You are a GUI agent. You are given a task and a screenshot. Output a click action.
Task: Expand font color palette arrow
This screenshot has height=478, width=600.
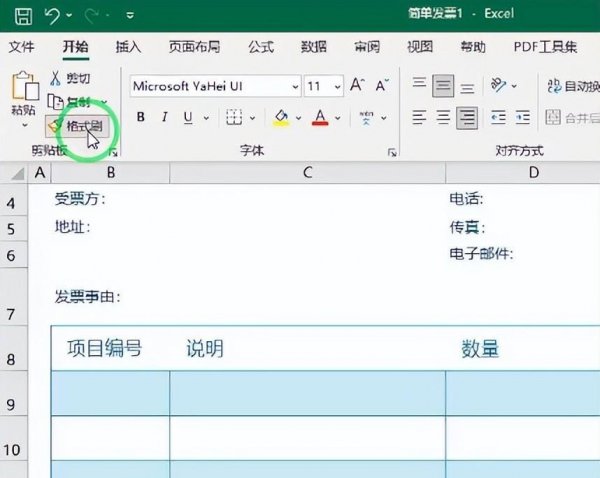[x=338, y=117]
